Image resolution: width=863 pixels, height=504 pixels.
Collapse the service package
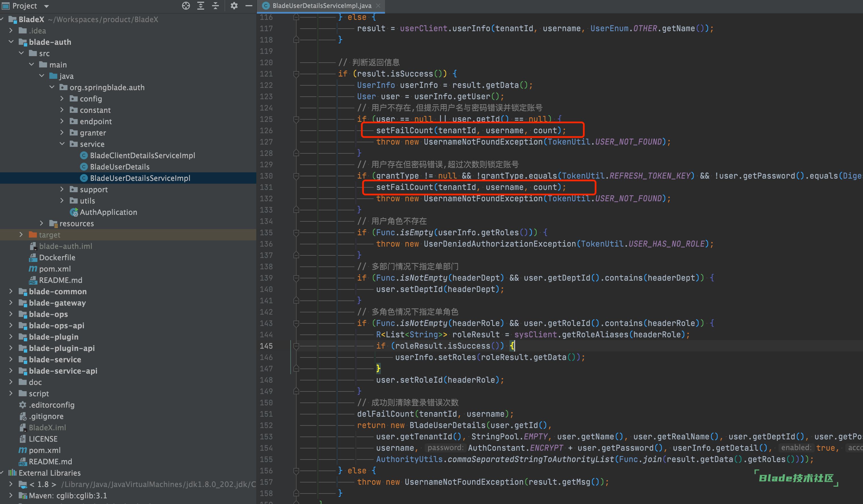pos(62,144)
